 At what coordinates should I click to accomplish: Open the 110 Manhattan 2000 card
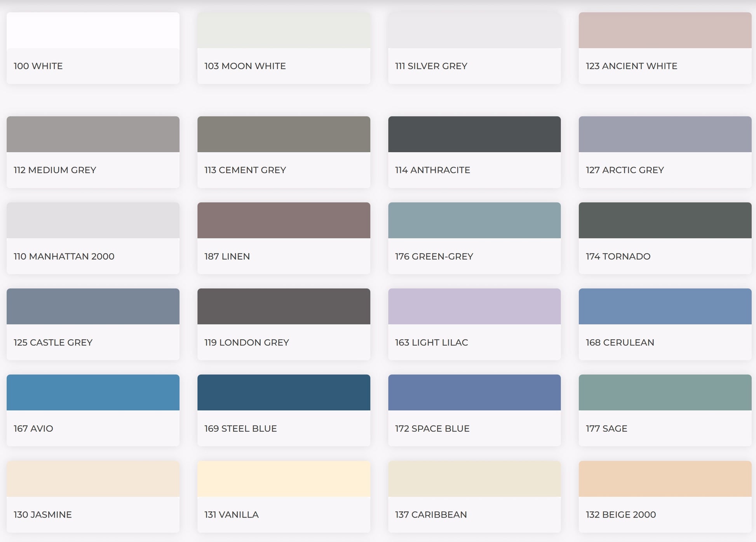(93, 238)
